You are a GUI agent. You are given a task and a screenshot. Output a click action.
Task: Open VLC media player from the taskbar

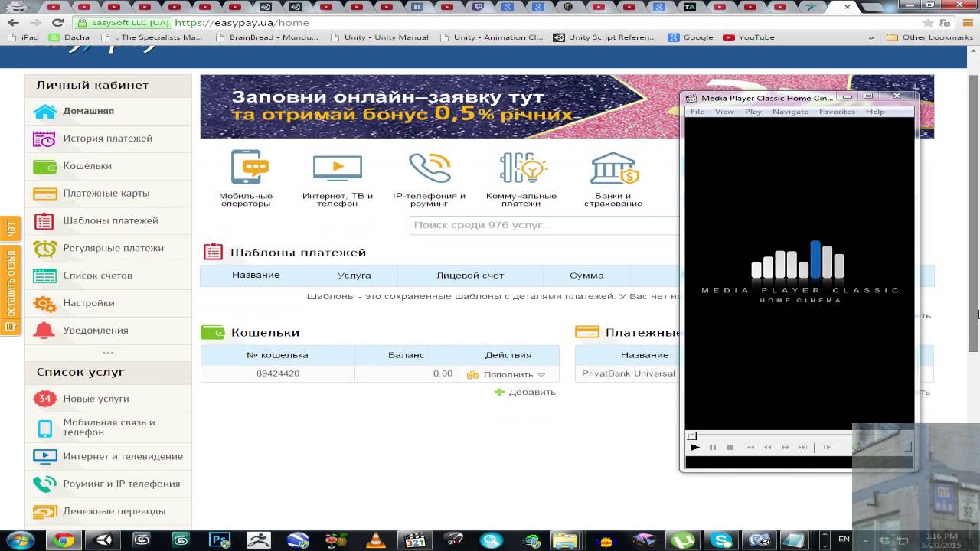click(x=376, y=540)
